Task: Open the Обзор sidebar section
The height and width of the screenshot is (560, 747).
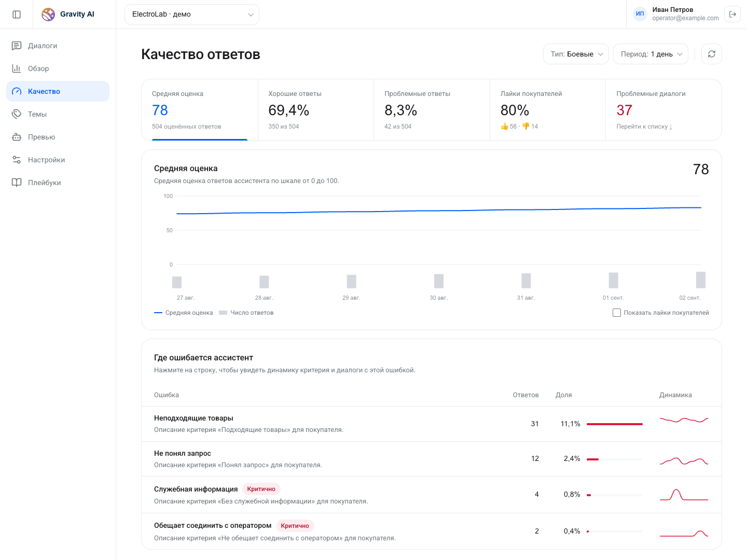Action: [58, 68]
